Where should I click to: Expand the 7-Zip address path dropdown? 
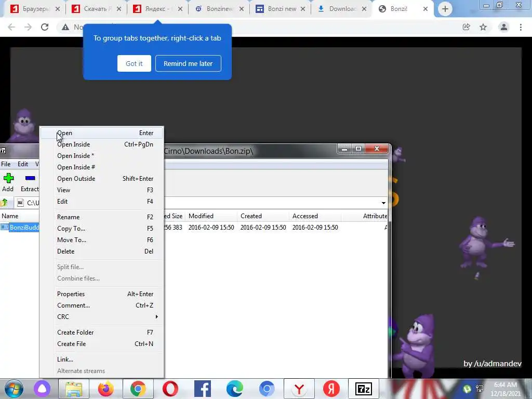click(383, 203)
